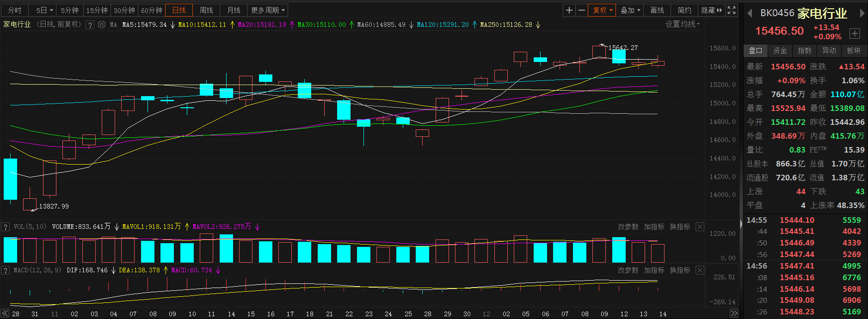Enter fullscreen chart mode icon
This screenshot has width=868, height=319.
pos(732,10)
